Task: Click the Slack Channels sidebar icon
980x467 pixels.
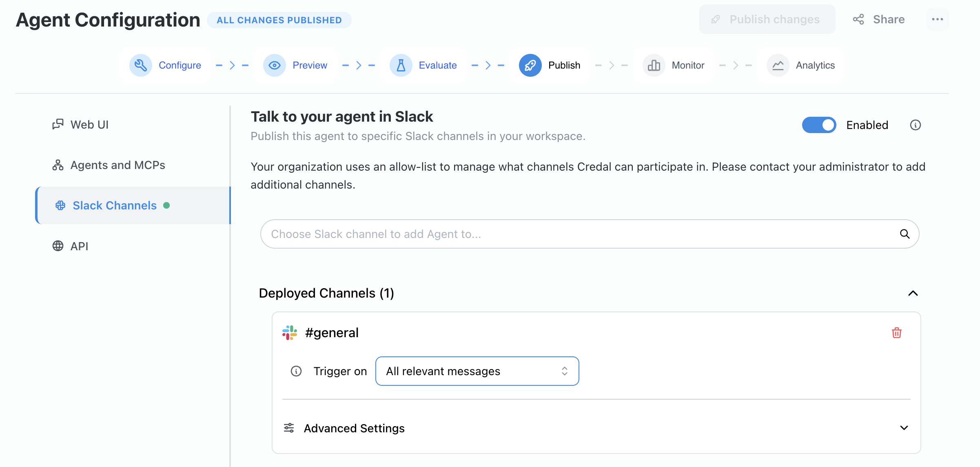Action: click(x=60, y=205)
